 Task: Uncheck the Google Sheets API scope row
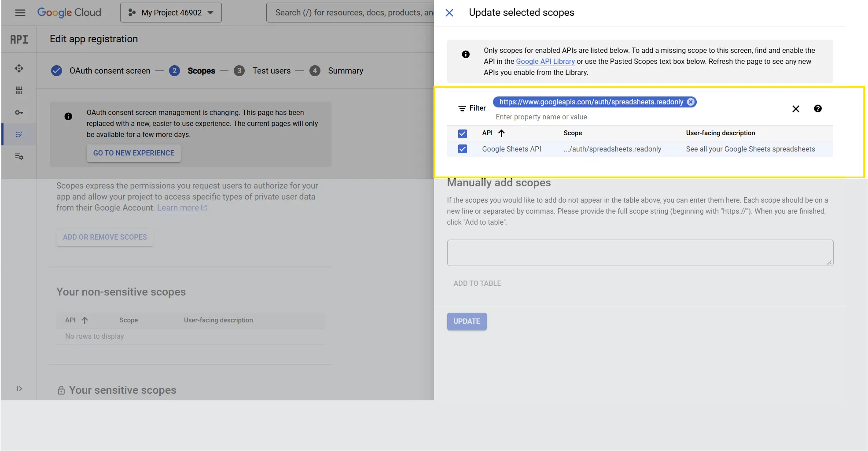point(463,149)
